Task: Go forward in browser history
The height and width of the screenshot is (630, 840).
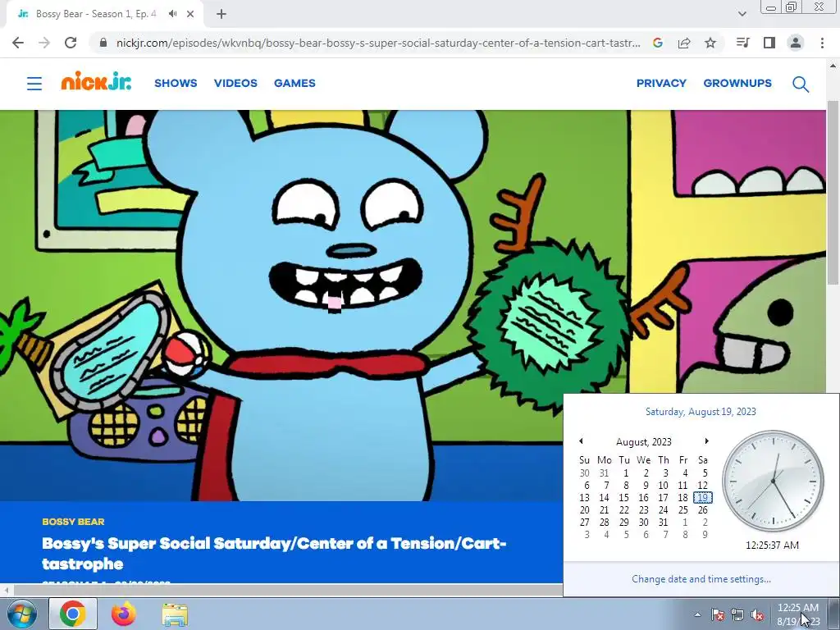Action: [x=44, y=43]
